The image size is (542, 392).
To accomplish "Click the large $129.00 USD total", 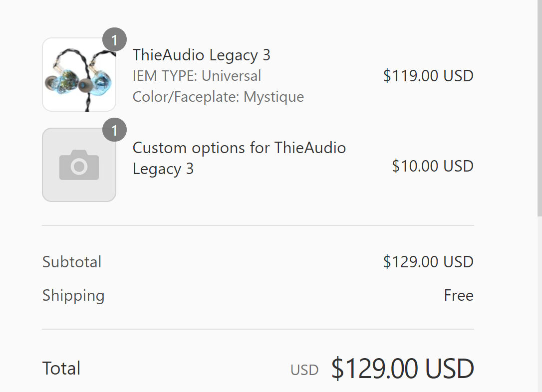I will click(x=403, y=369).
